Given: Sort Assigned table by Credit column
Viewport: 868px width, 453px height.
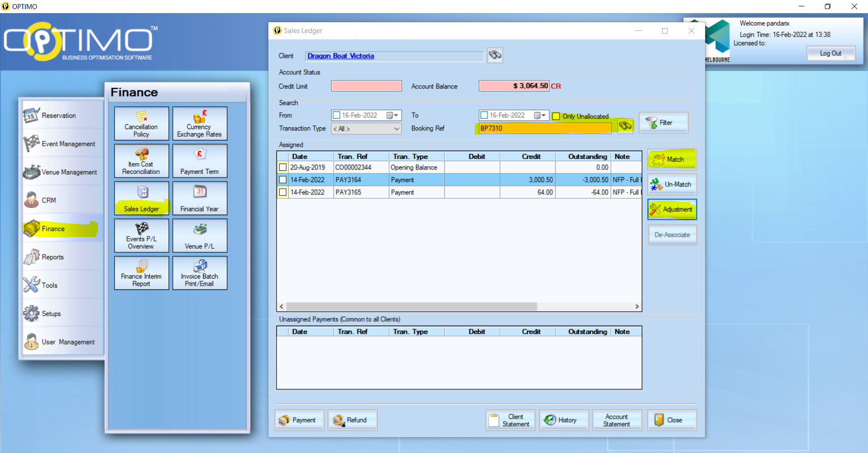Looking at the screenshot, I should point(528,156).
